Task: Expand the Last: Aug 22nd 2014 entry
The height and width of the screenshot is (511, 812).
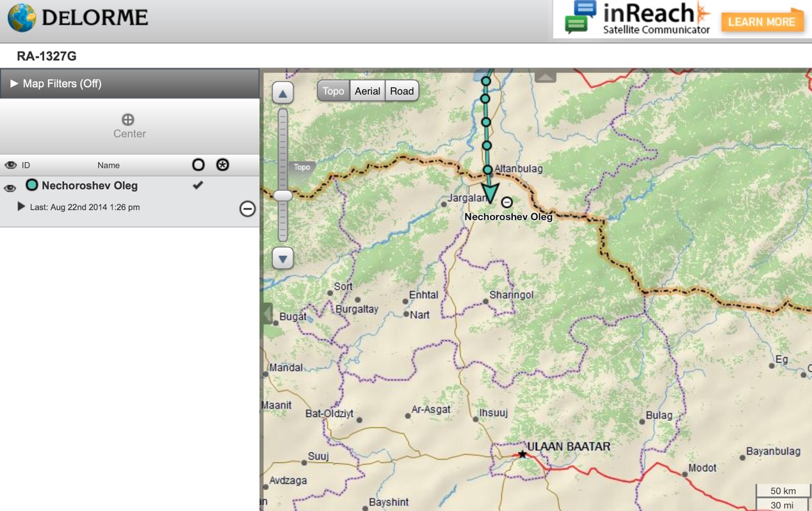Action: coord(21,207)
